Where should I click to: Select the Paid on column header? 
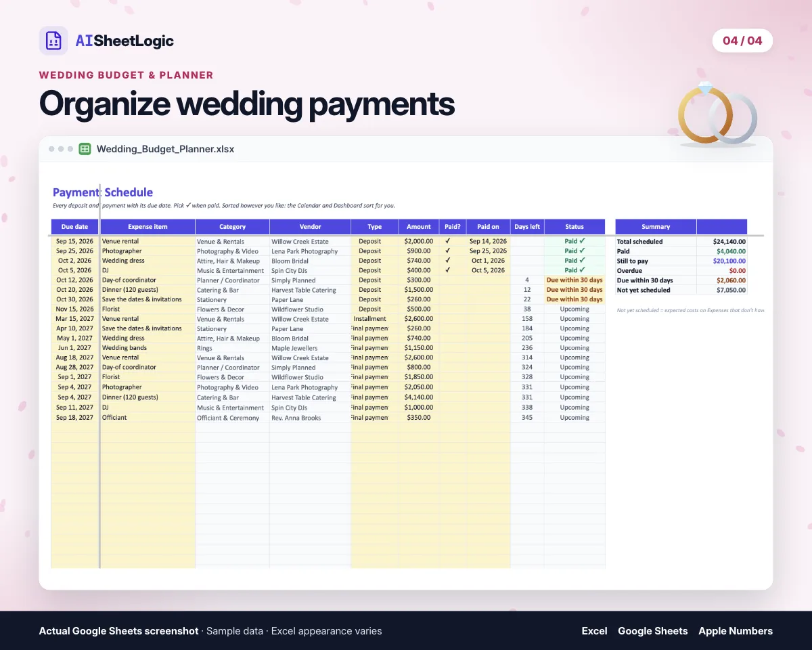click(489, 227)
